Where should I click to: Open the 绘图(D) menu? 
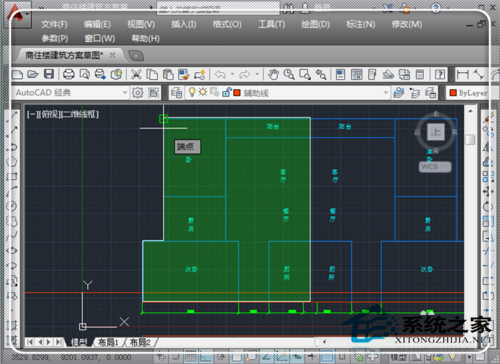315,24
